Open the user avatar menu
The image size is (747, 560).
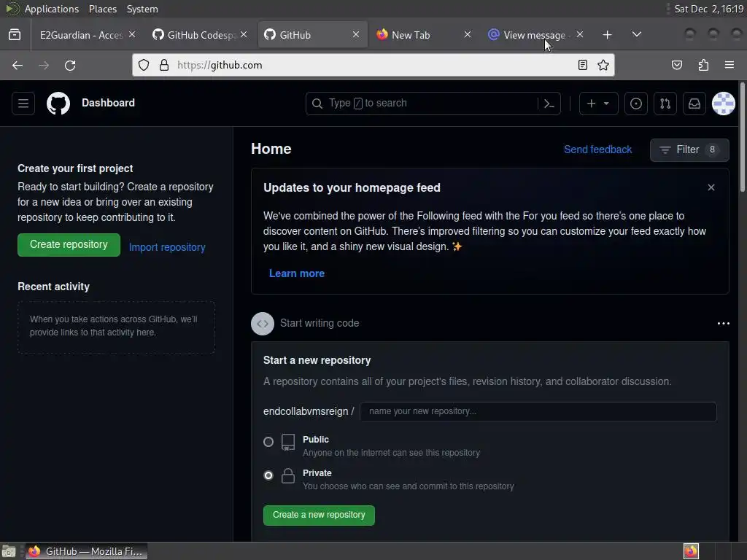click(x=723, y=104)
